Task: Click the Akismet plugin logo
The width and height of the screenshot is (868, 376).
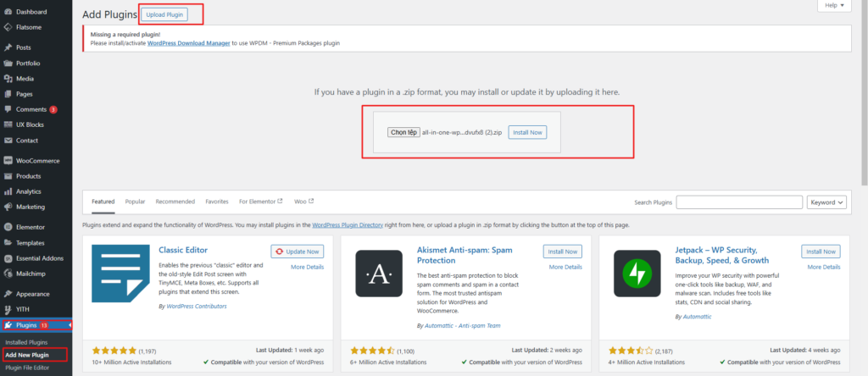Action: 379,274
